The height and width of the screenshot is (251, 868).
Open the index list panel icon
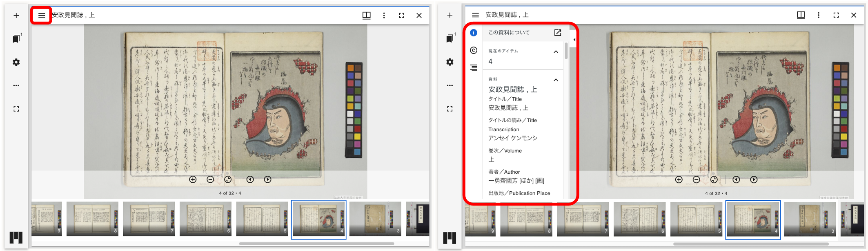click(474, 68)
